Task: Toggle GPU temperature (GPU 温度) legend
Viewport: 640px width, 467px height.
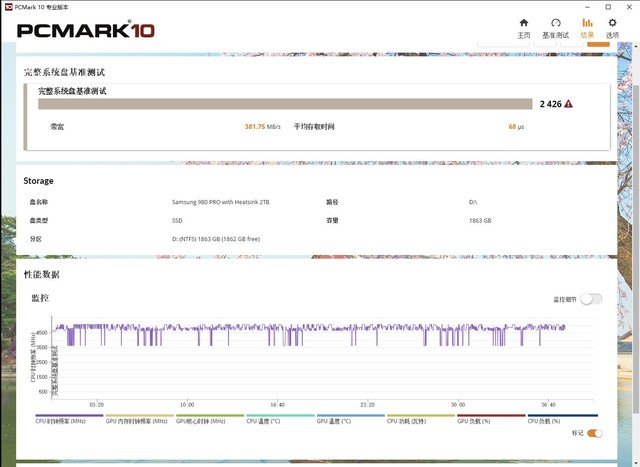Action: pyautogui.click(x=333, y=421)
